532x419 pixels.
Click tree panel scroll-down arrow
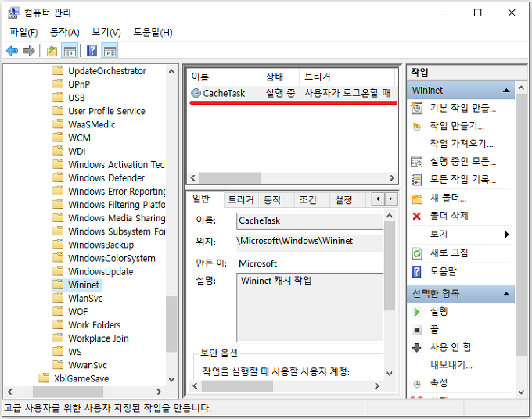pos(171,379)
